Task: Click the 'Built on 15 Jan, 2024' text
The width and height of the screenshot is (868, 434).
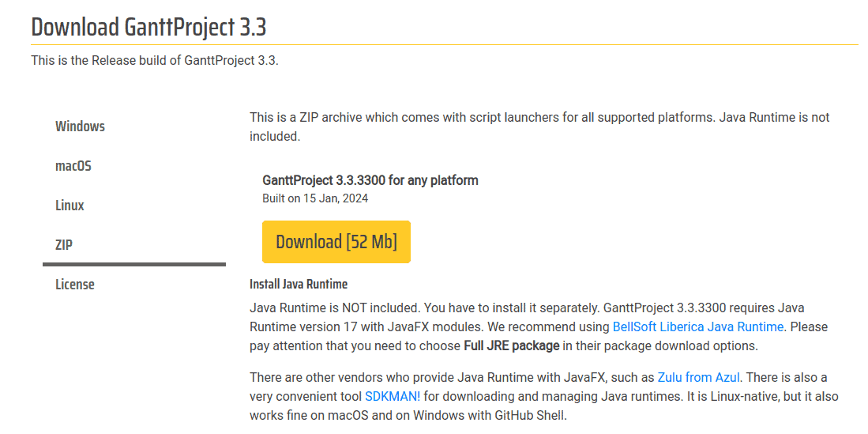Action: pos(315,198)
